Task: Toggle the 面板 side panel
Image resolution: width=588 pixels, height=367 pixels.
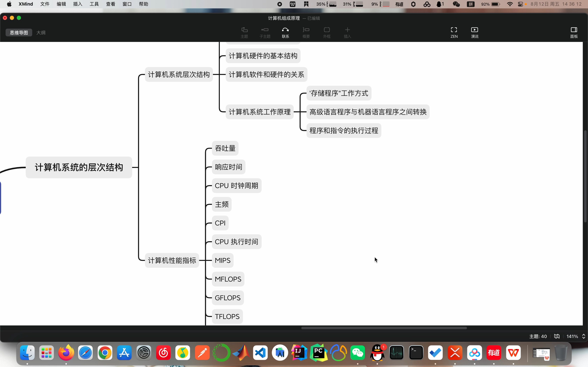Action: [574, 32]
